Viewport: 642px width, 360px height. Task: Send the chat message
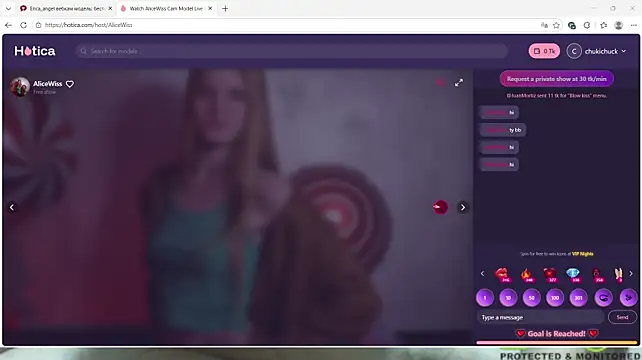[622, 317]
